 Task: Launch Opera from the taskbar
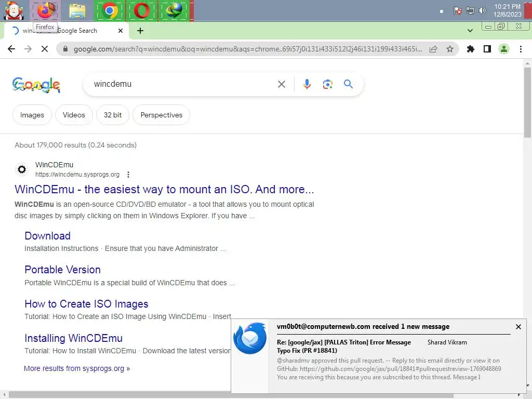(141, 10)
